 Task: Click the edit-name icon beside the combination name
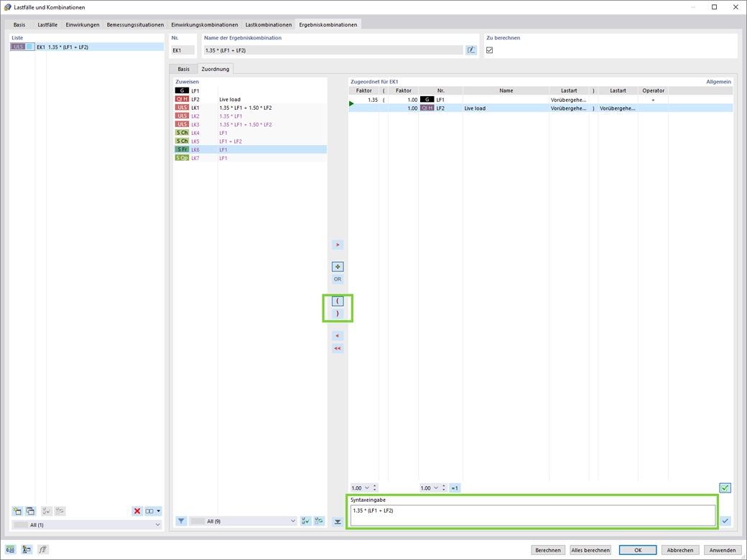pos(471,50)
